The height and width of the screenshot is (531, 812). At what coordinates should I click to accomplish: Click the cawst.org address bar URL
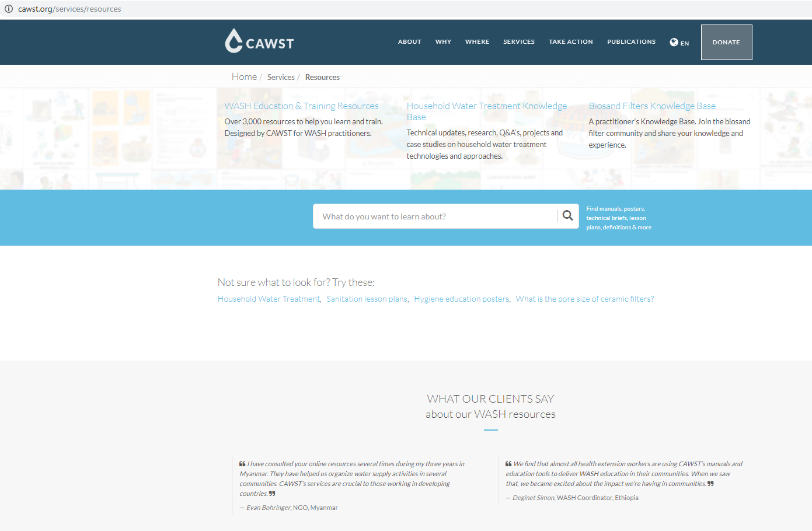69,9
